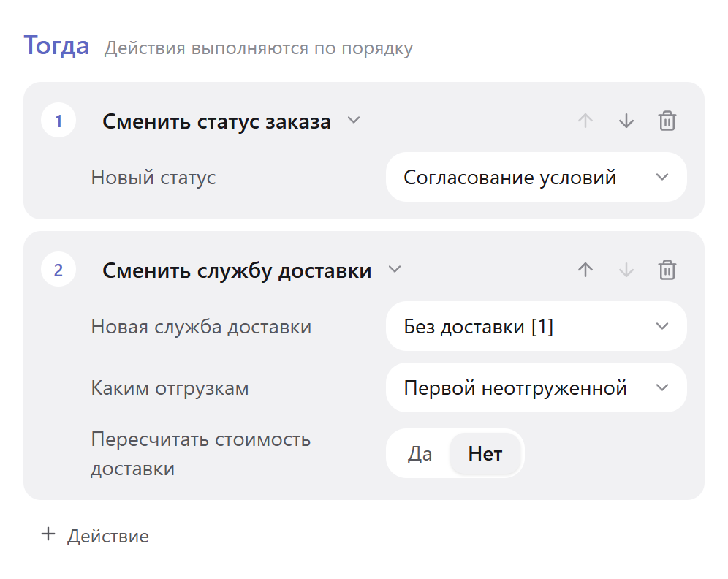Open 'Согласование условий' status dropdown
Image resolution: width=728 pixels, height=579 pixels.
pos(536,178)
